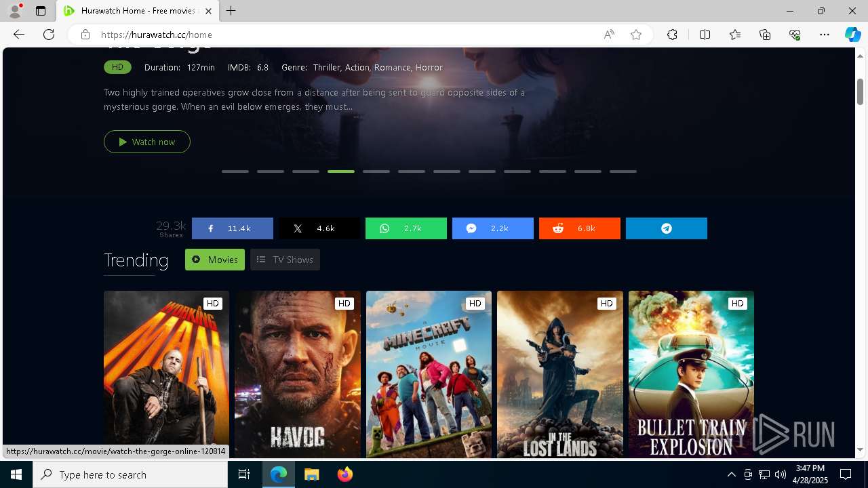Open In the Lost Lands poster
868x488 pixels.
pyautogui.click(x=560, y=374)
